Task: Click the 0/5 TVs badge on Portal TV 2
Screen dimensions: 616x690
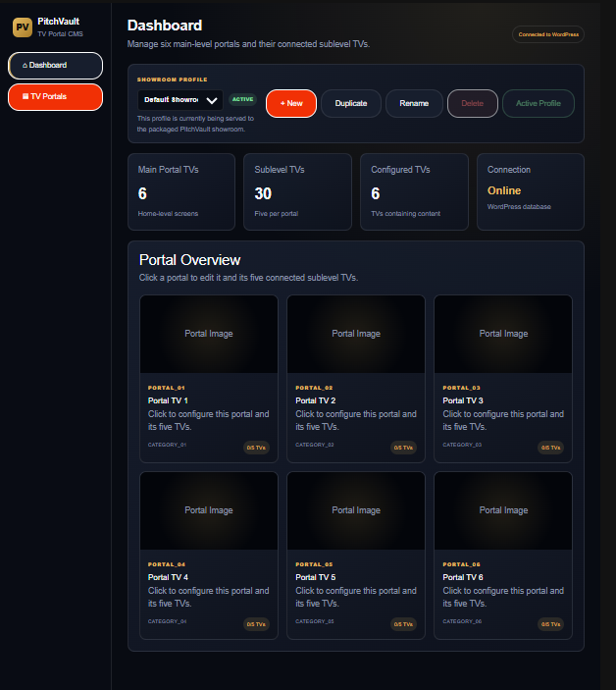Action: point(403,448)
